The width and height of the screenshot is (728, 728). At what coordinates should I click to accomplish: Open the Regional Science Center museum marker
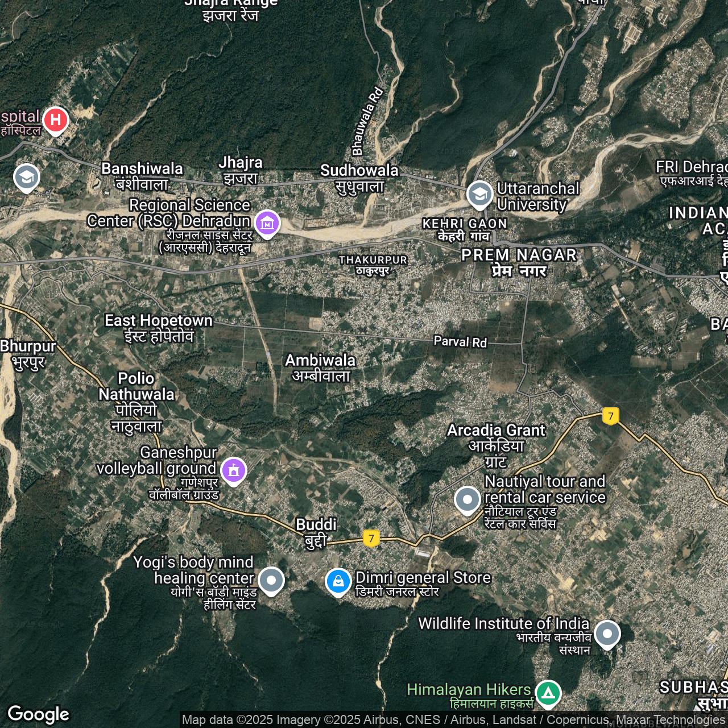[267, 223]
